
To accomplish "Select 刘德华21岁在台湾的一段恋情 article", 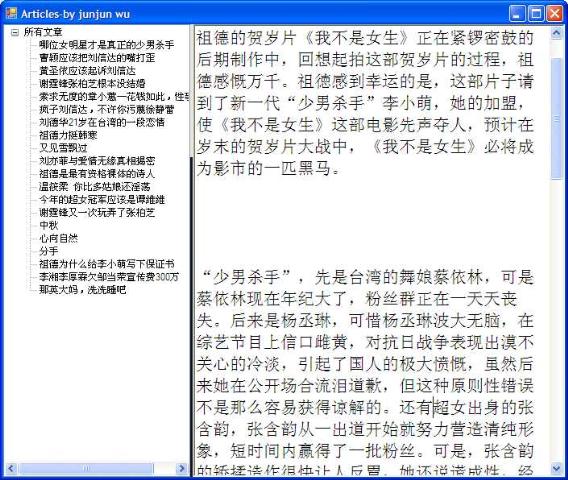I will pyautogui.click(x=102, y=122).
